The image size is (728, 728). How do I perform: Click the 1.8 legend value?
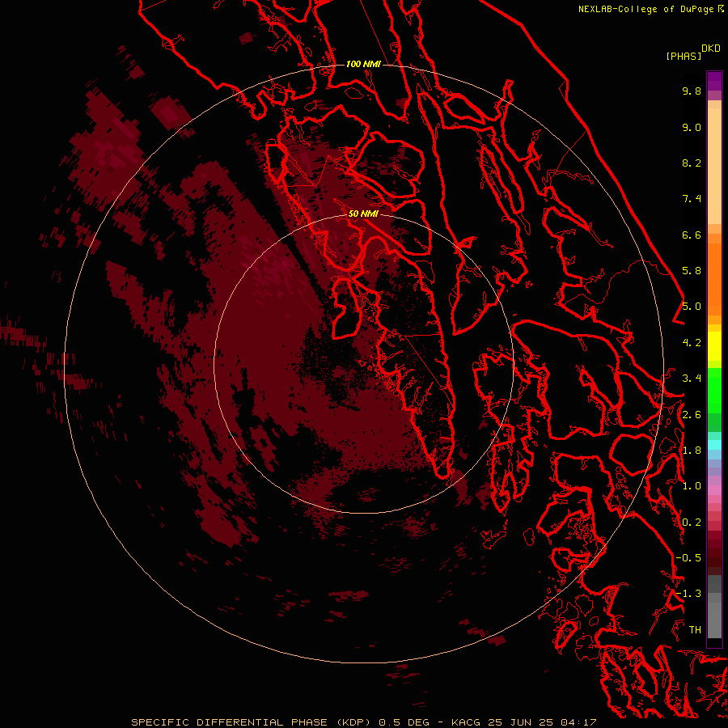pos(692,451)
